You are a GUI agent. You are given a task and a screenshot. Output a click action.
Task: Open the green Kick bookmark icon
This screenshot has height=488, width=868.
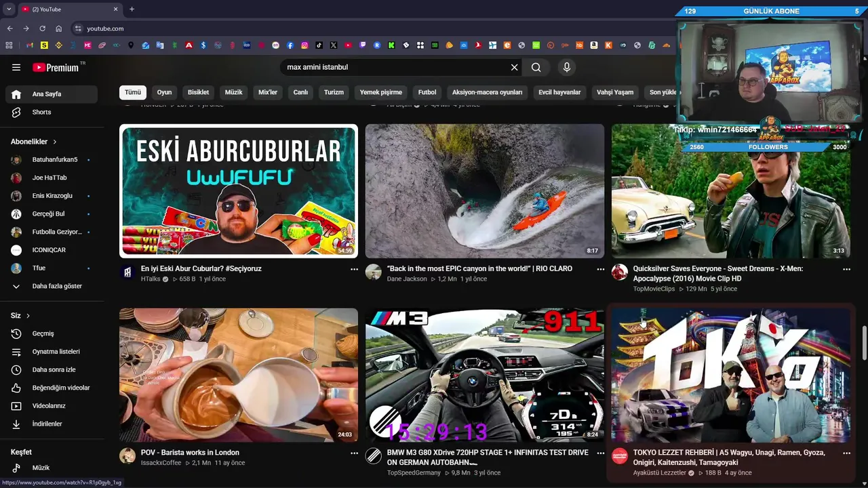[x=391, y=45]
